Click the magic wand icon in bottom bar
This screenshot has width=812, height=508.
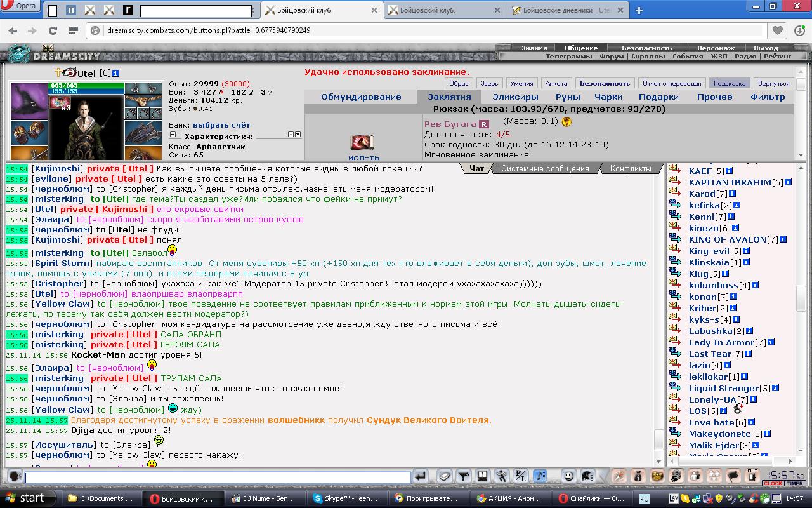pos(619,476)
